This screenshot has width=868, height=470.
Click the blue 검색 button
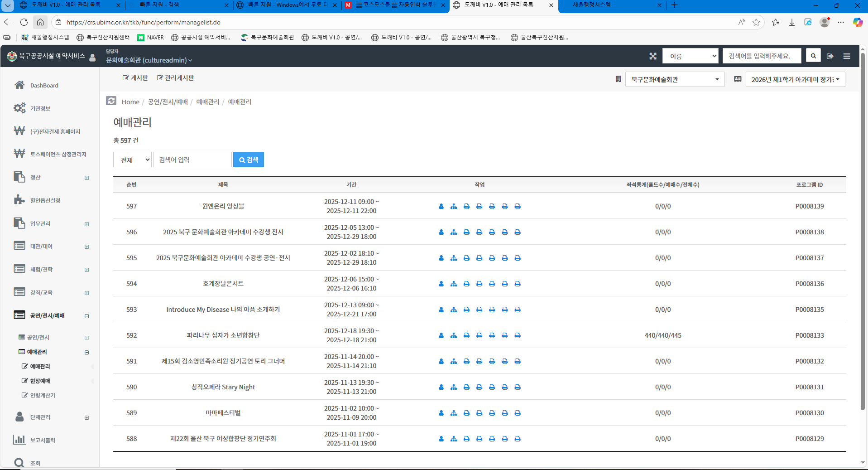[248, 160]
